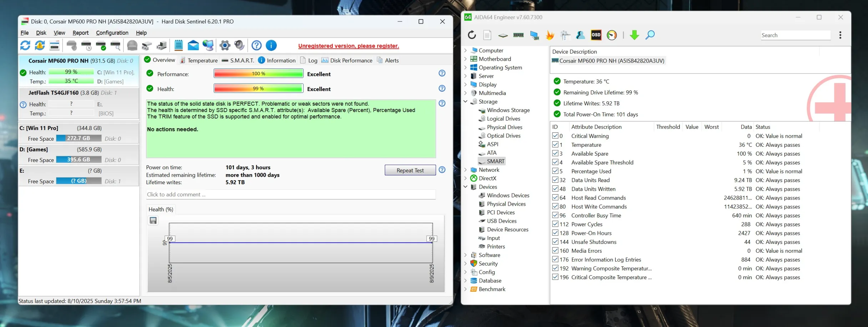
Task: Toggle the Temperature attribute row checkbox
Action: (555, 145)
